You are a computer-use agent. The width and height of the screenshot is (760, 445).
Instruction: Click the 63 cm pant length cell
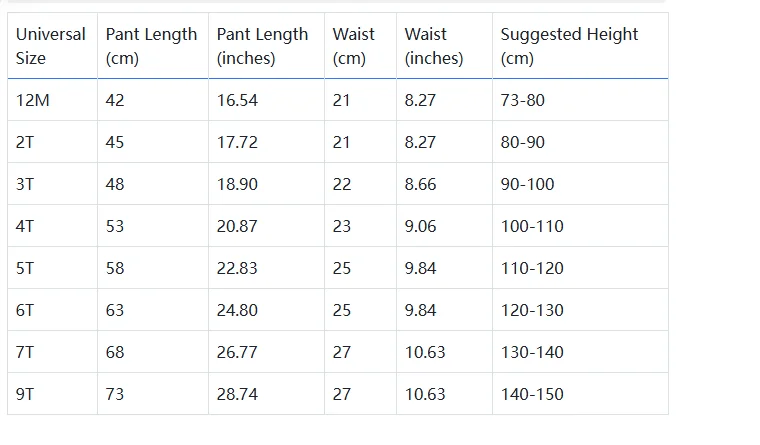click(x=153, y=310)
